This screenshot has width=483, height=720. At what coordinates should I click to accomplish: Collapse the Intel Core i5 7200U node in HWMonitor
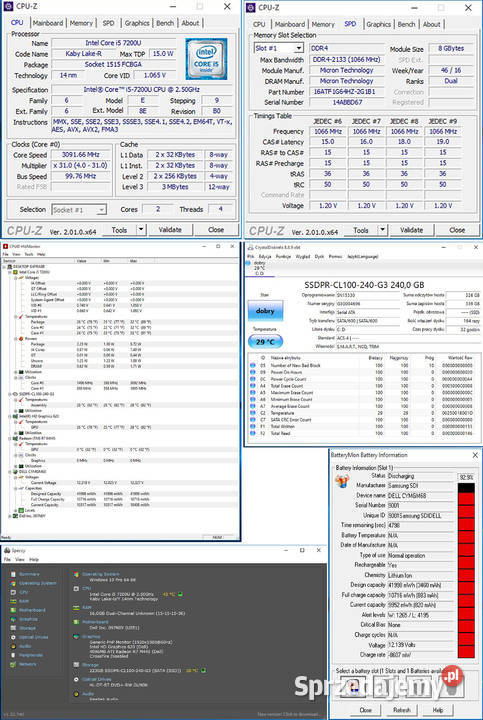point(10,272)
